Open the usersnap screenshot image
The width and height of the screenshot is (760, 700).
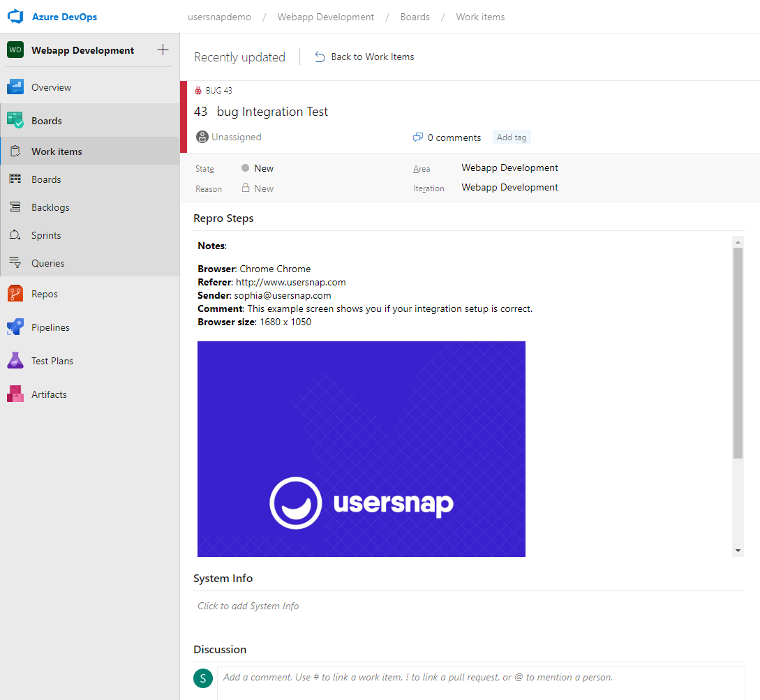[x=361, y=449]
